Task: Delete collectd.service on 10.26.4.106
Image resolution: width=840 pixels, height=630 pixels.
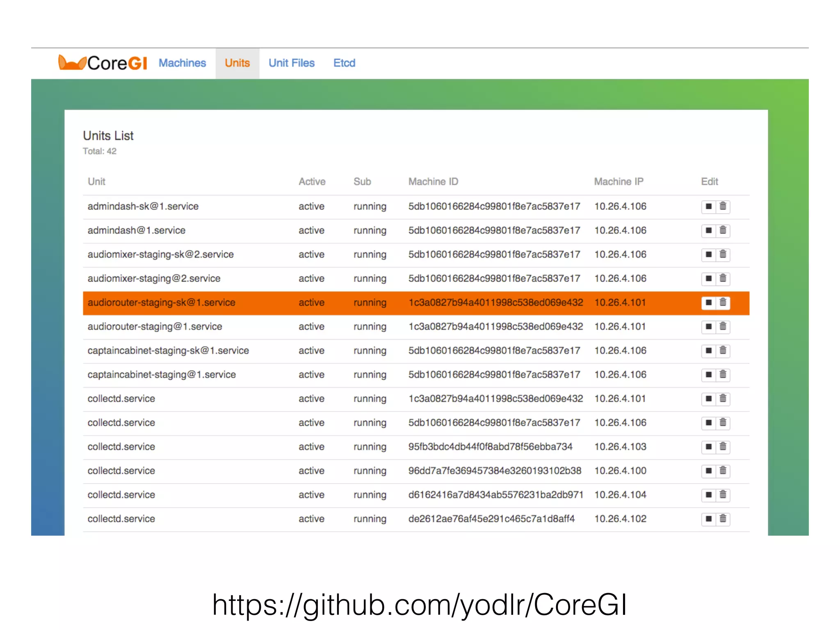Action: click(x=723, y=423)
